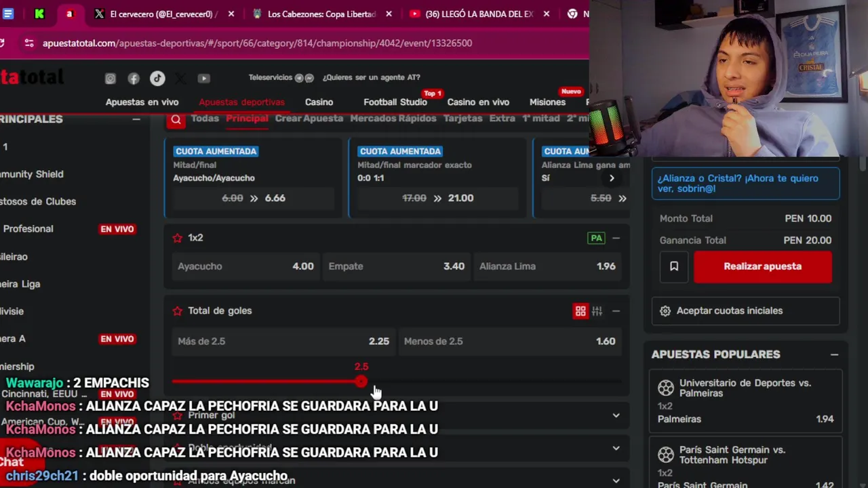This screenshot has height=488, width=868.
Task: Pick the 0:0 1:1 boosted odds 21.00
Action: (x=438, y=198)
